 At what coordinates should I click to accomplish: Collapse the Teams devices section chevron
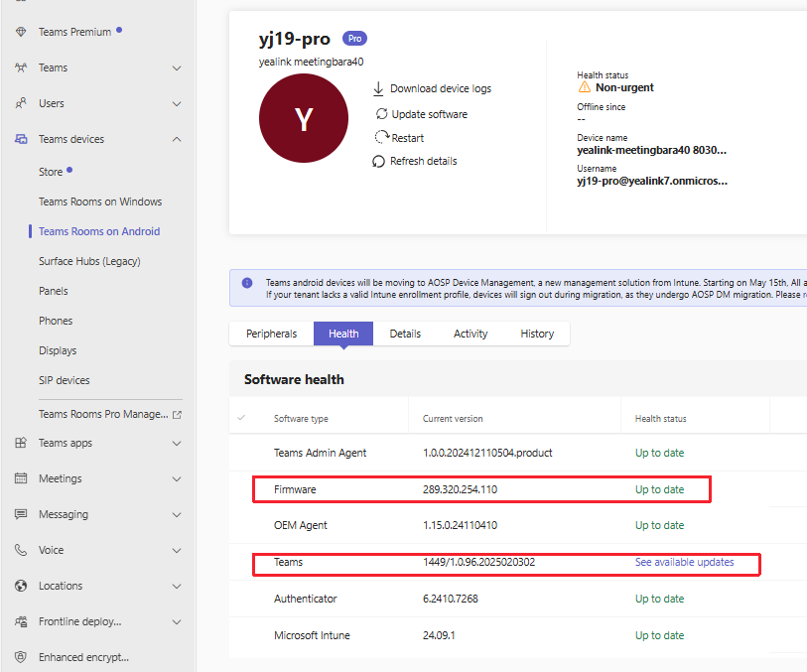(x=177, y=139)
